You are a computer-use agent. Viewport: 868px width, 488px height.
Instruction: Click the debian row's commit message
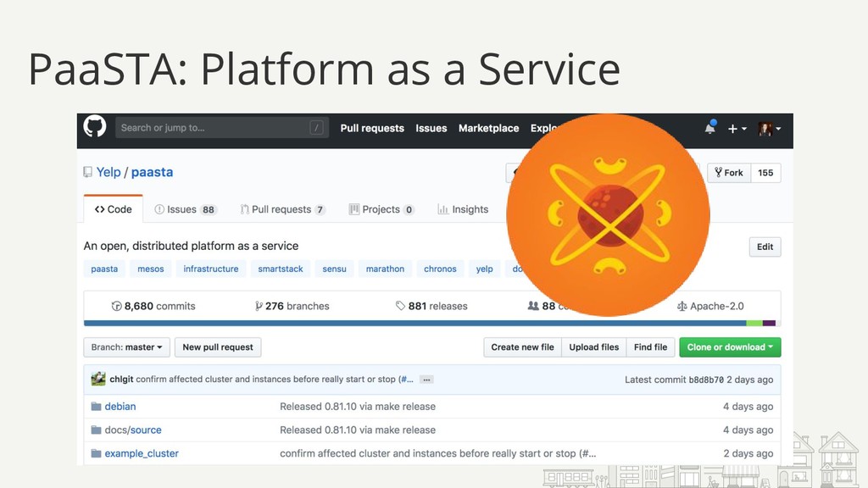point(358,407)
